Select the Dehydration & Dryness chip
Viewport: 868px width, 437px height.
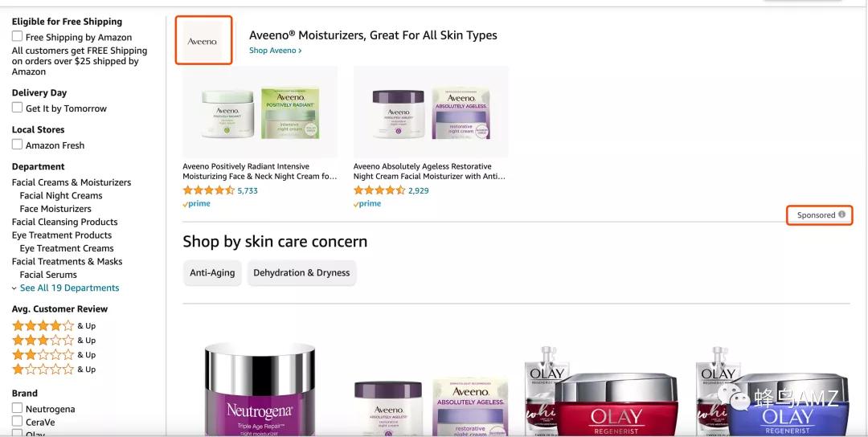pyautogui.click(x=301, y=272)
